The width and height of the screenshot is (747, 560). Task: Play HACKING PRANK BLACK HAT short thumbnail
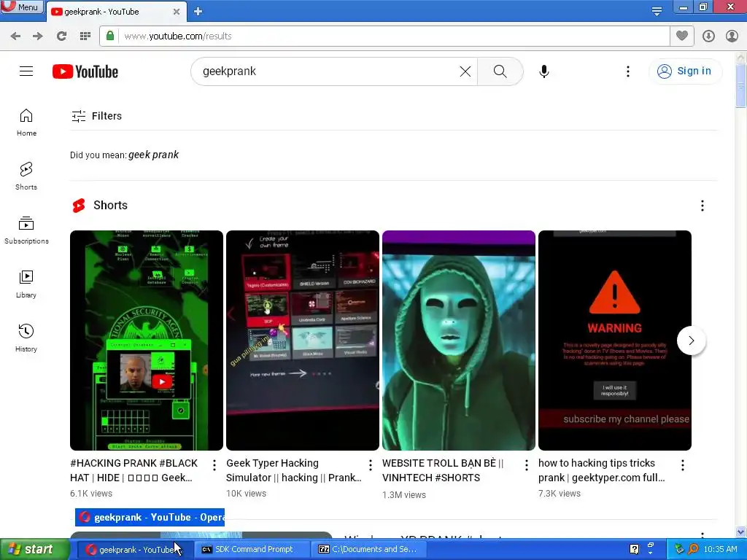pyautogui.click(x=146, y=340)
